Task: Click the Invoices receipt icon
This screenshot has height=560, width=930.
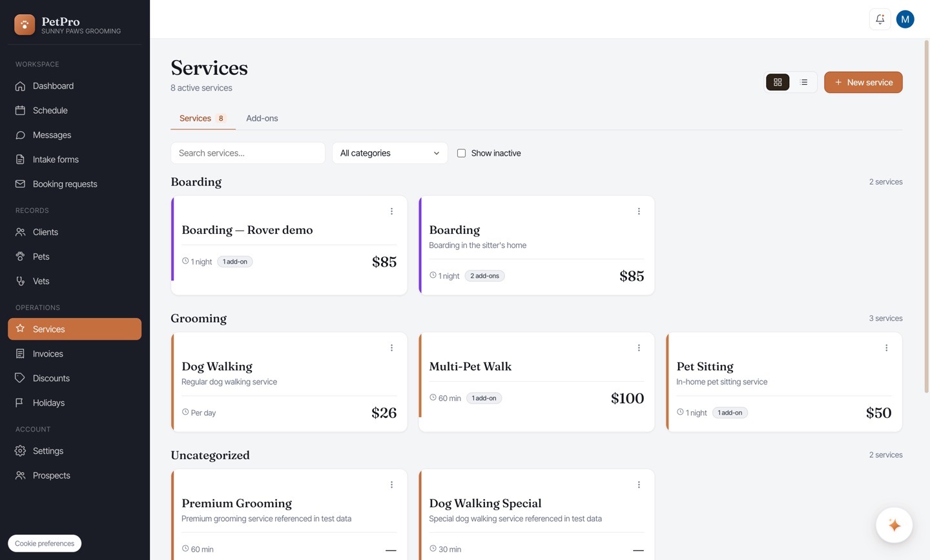Action: [21, 353]
